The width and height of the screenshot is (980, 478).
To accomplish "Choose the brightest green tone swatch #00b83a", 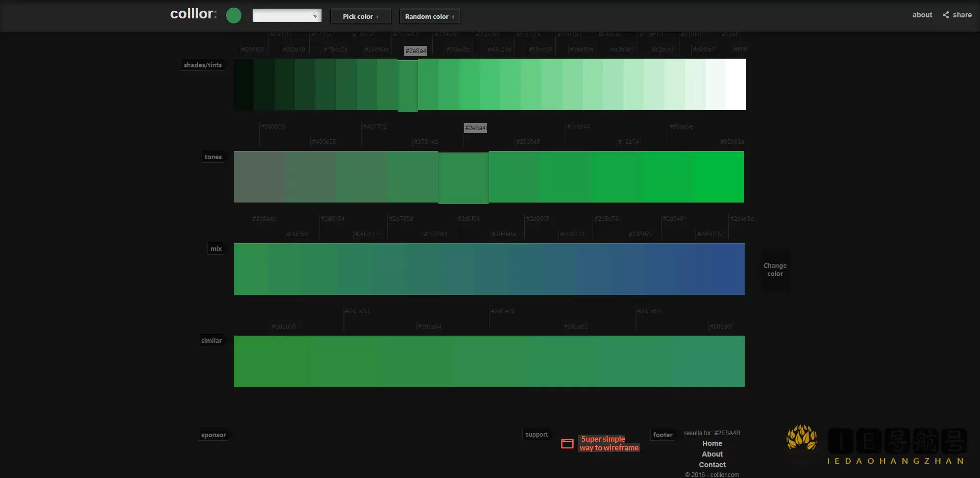I will pyautogui.click(x=719, y=177).
